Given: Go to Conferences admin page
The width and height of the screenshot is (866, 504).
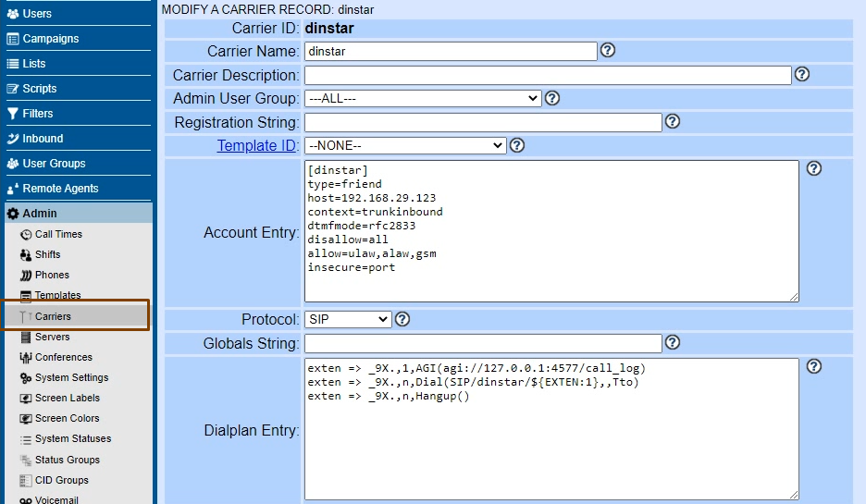Looking at the screenshot, I should [64, 357].
